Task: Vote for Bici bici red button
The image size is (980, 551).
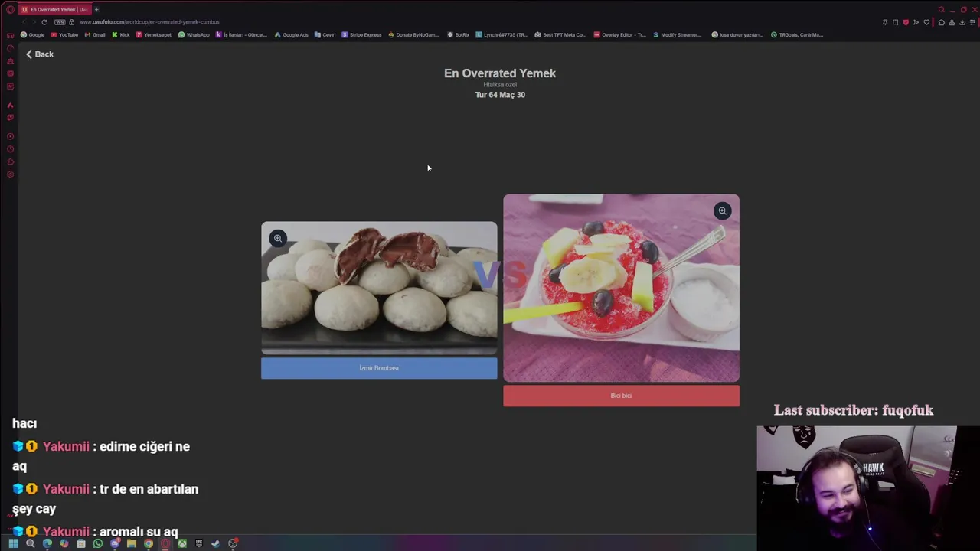Action: coord(621,396)
